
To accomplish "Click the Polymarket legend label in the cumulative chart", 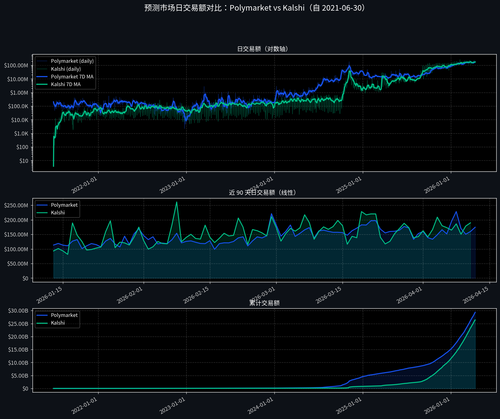I will (64, 315).
